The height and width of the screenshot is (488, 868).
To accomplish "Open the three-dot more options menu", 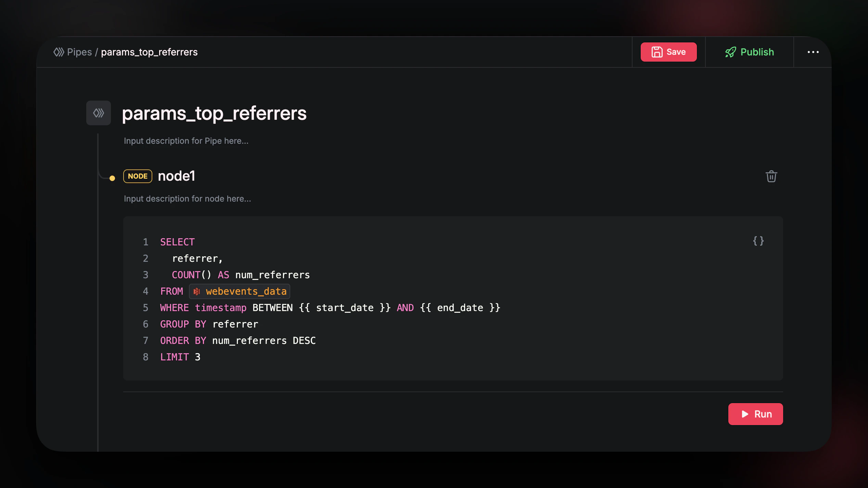I will click(813, 52).
